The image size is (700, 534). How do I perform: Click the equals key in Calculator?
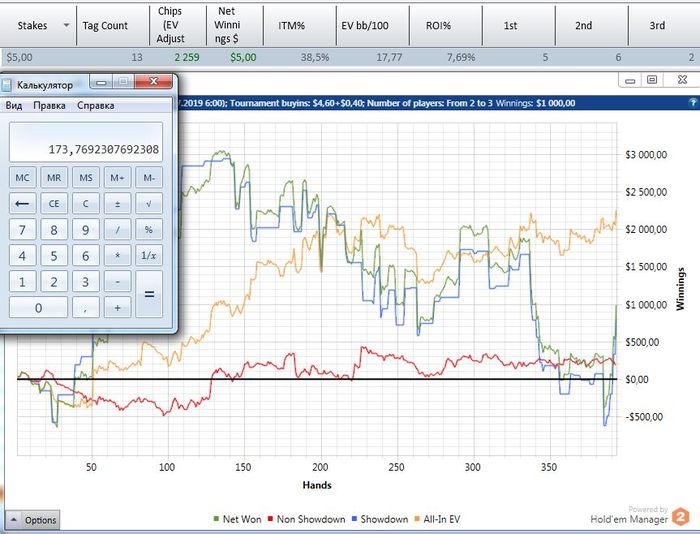pos(149,294)
